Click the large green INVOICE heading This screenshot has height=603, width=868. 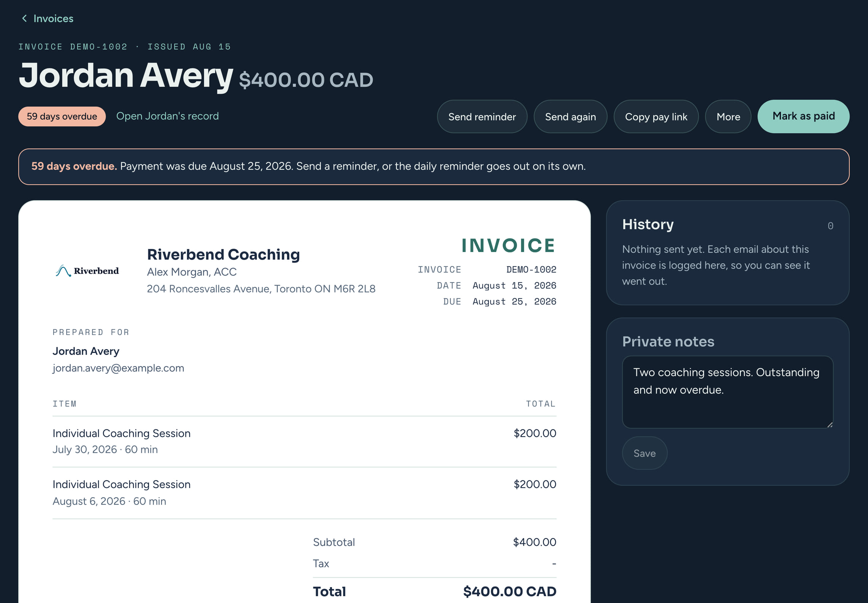point(509,246)
